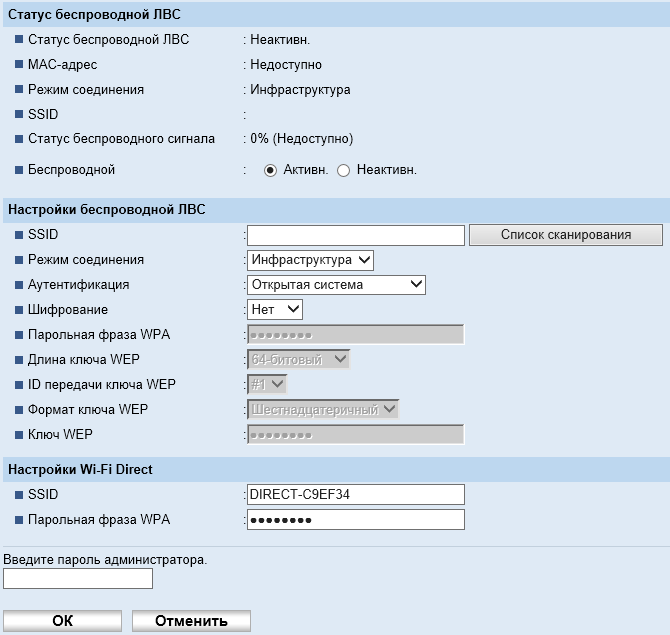Click the Статус беспроводной ЛВС header
The image size is (670, 635).
[95, 15]
